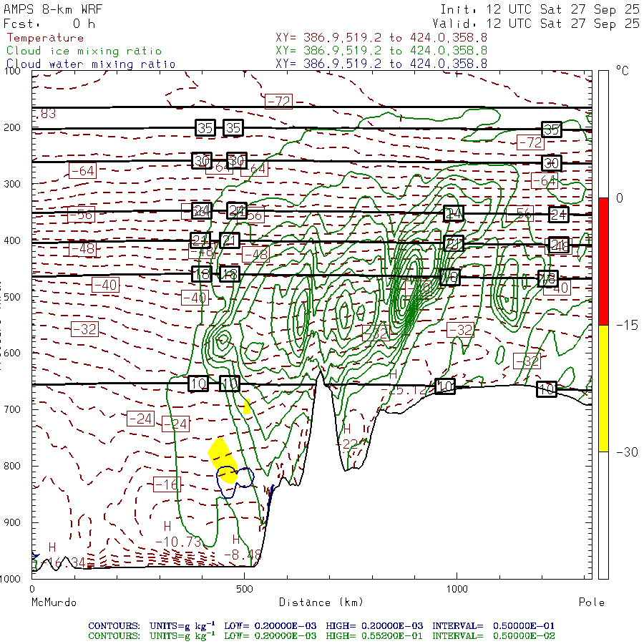Click the blue CONTOURS units legend line
644x644 pixels.
pyautogui.click(x=321, y=626)
